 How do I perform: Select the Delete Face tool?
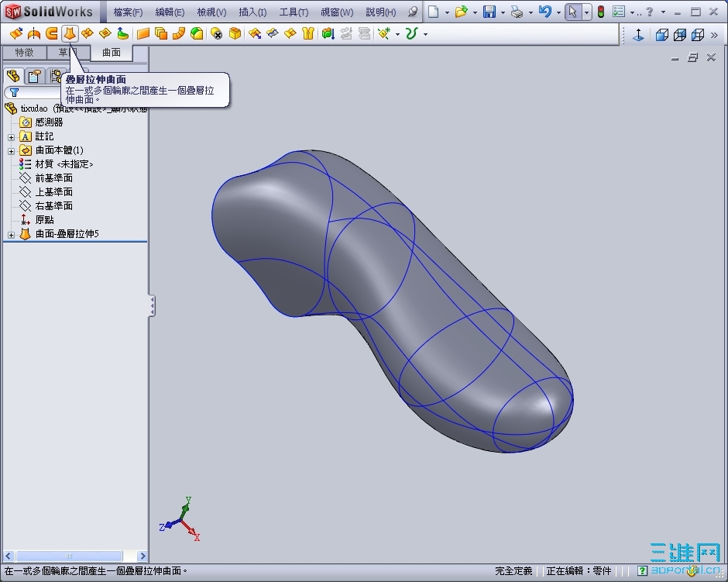point(216,33)
